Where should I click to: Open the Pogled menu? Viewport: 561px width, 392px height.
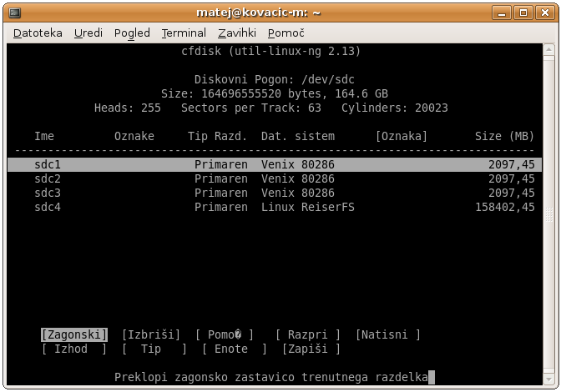(132, 33)
